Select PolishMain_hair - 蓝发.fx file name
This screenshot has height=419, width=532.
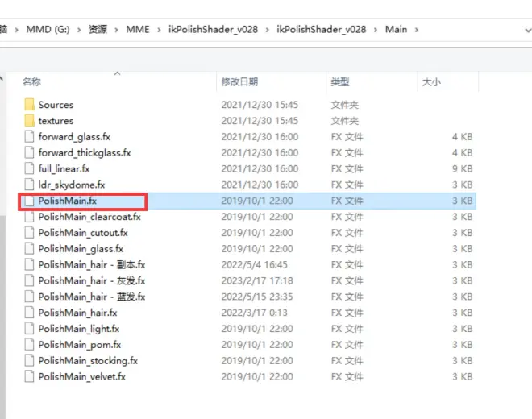point(92,297)
